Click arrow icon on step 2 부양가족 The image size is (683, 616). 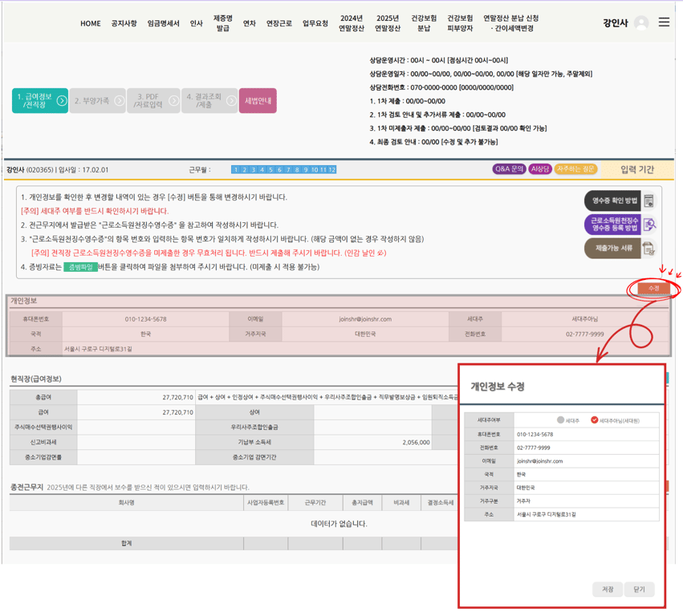[119, 100]
